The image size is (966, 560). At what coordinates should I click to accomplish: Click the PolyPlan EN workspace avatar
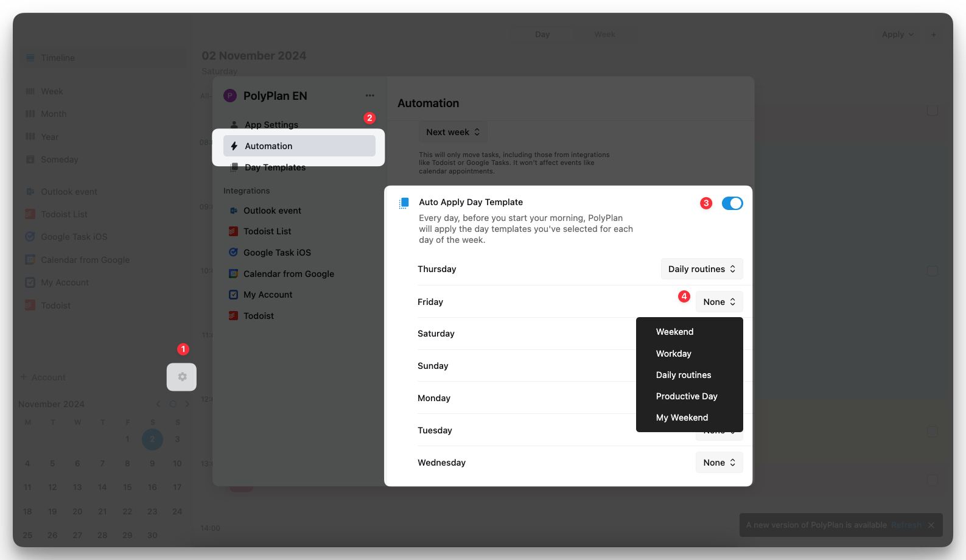click(x=230, y=96)
